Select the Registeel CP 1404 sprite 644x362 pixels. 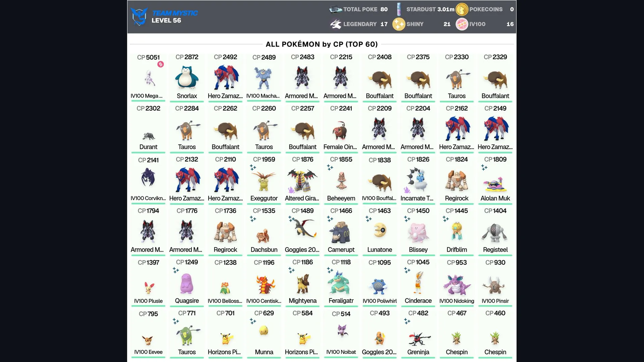[494, 233]
